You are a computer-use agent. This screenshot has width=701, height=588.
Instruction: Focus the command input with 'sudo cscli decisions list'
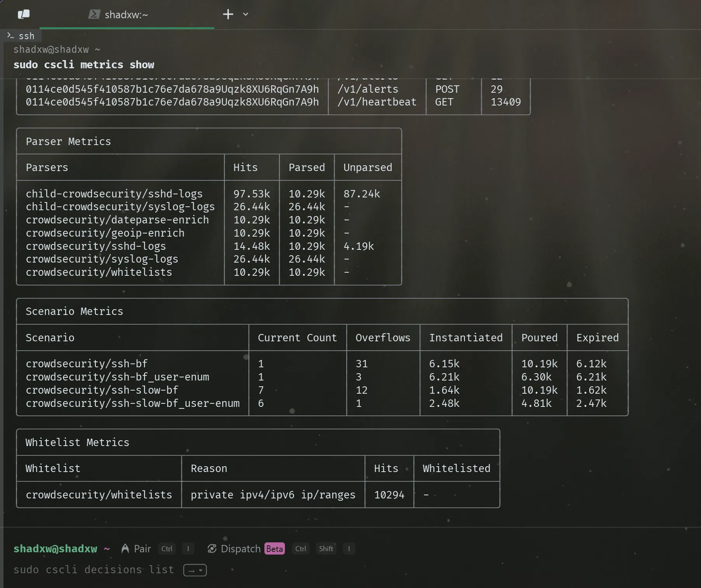[x=94, y=570]
